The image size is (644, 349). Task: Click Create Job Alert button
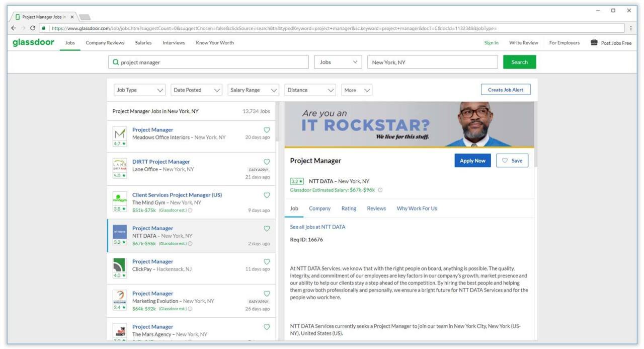pos(506,90)
